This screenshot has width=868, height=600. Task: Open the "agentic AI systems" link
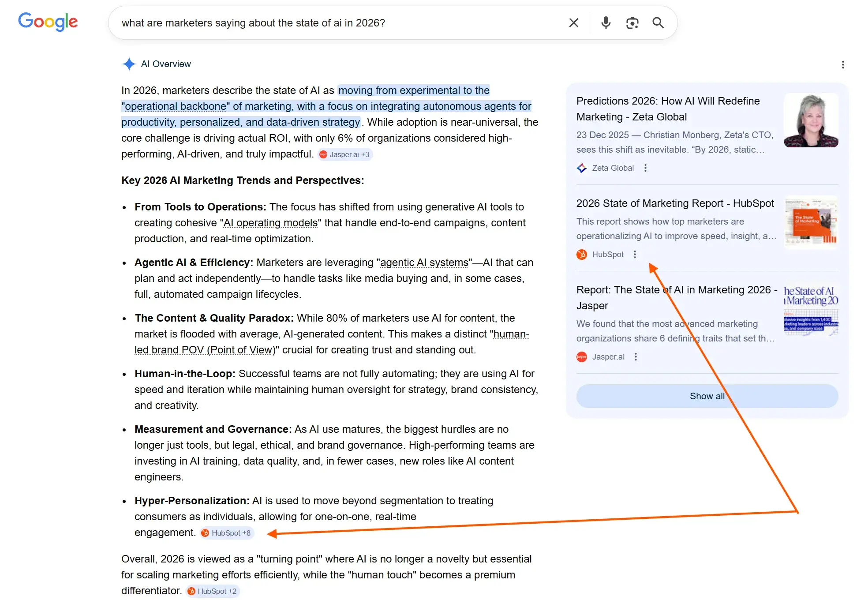423,262
